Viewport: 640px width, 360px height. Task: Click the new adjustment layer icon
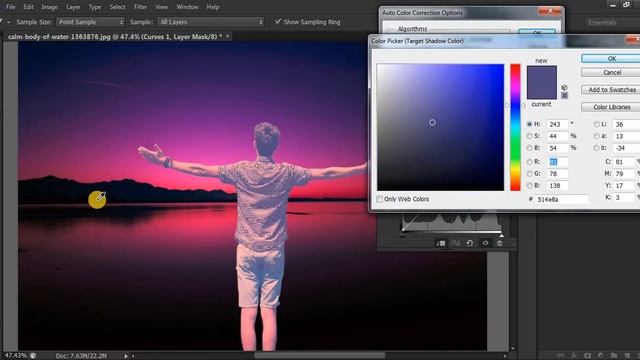click(x=600, y=356)
